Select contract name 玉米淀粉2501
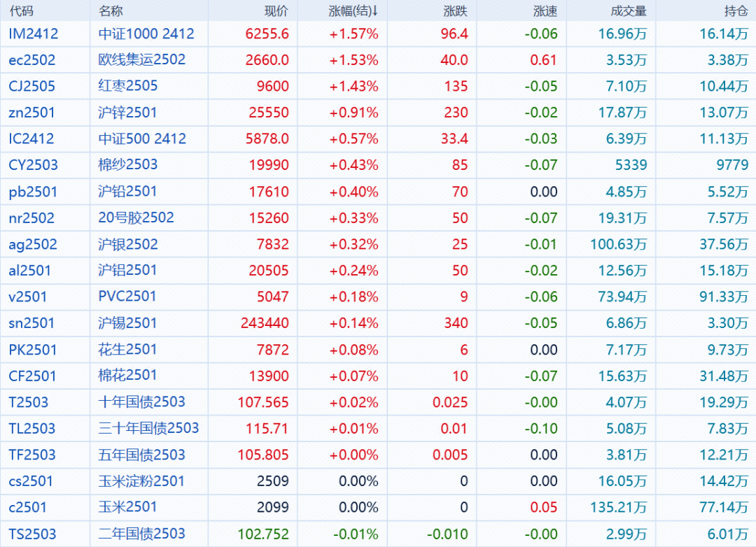 pyautogui.click(x=141, y=481)
